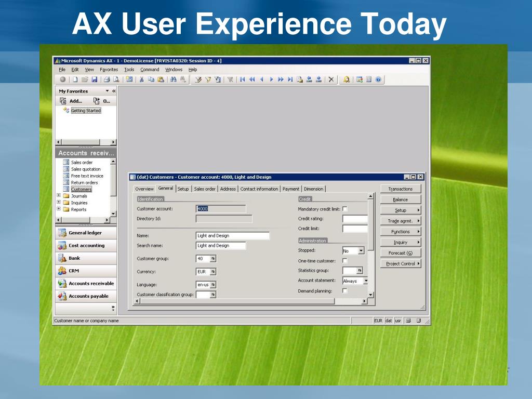The image size is (532, 399).
Task: Open the General ledger module
Action: (86, 233)
